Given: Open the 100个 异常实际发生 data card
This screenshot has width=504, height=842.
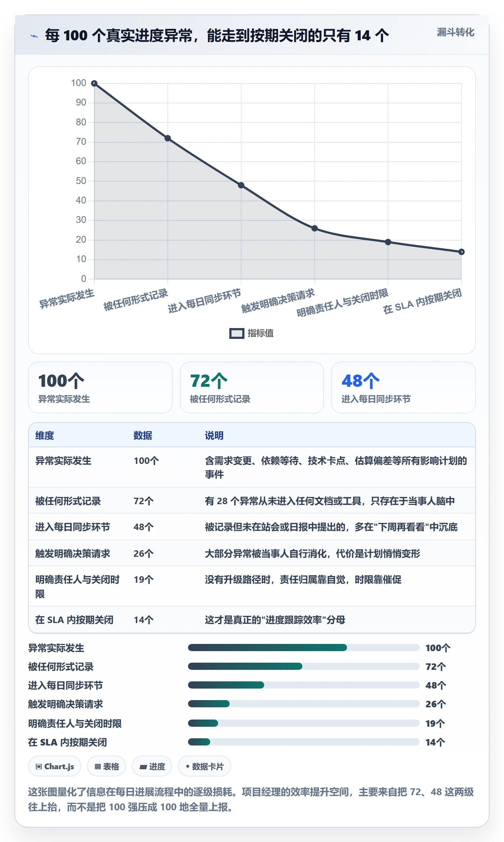Looking at the screenshot, I should (100, 388).
